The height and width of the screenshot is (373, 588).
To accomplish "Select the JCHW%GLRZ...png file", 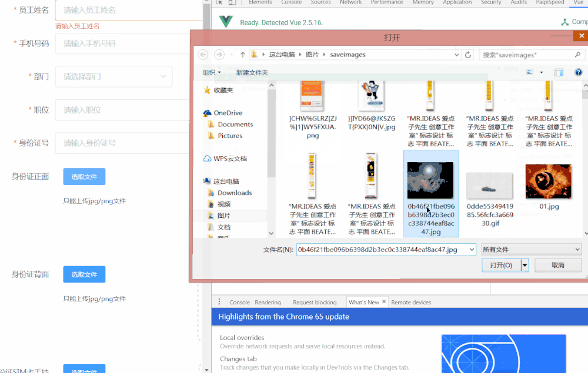I will click(313, 110).
